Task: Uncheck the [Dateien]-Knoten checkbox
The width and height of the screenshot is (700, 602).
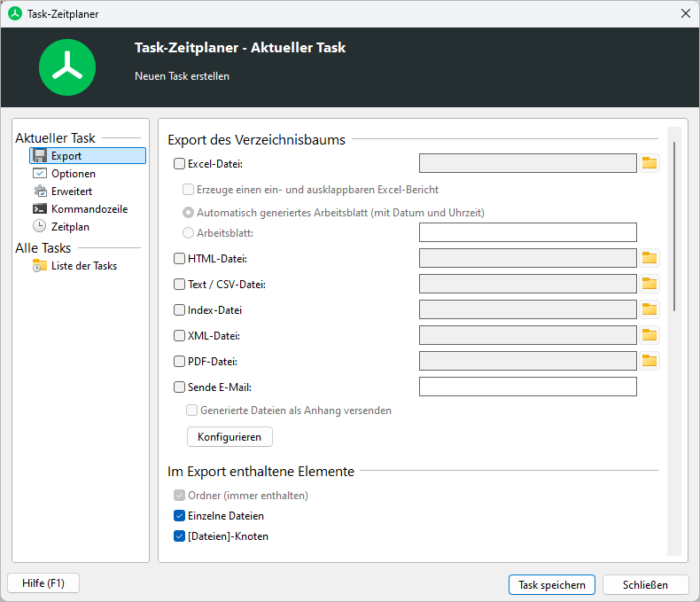Action: click(179, 536)
